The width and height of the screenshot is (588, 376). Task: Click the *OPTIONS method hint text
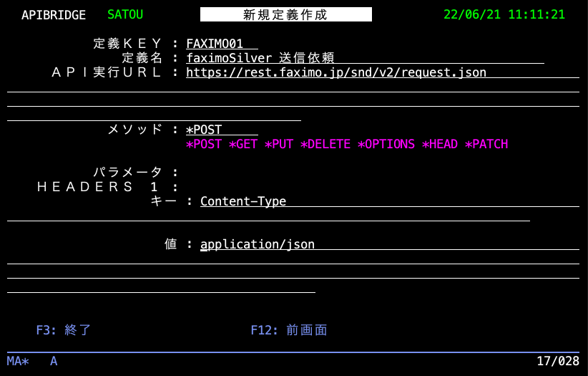point(386,144)
